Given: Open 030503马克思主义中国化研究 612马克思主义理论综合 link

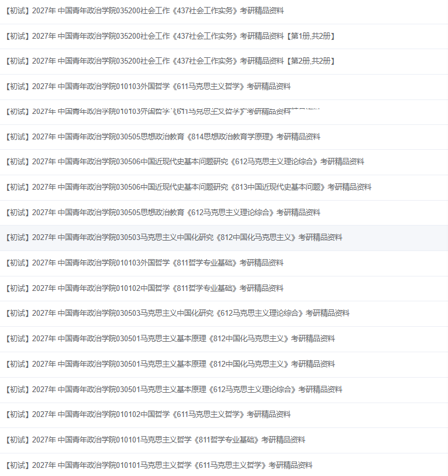Looking at the screenshot, I should coord(177,313).
